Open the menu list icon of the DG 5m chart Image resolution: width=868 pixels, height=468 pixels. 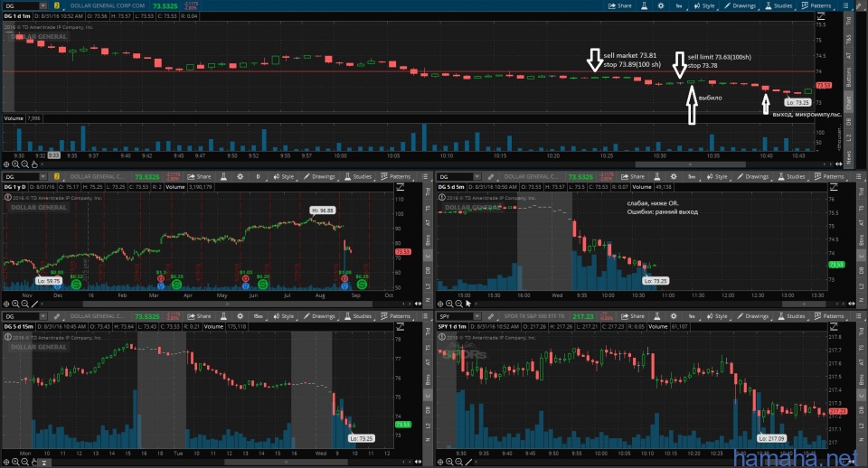859,176
